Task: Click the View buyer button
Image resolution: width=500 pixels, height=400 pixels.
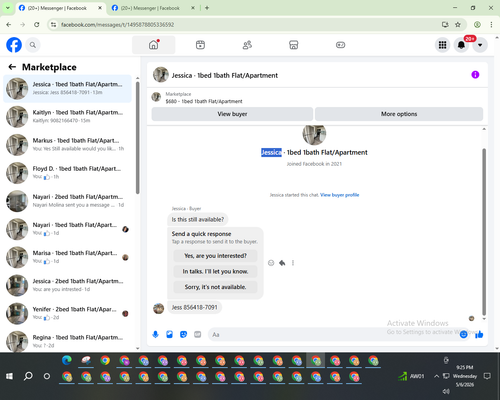Action: [232, 114]
